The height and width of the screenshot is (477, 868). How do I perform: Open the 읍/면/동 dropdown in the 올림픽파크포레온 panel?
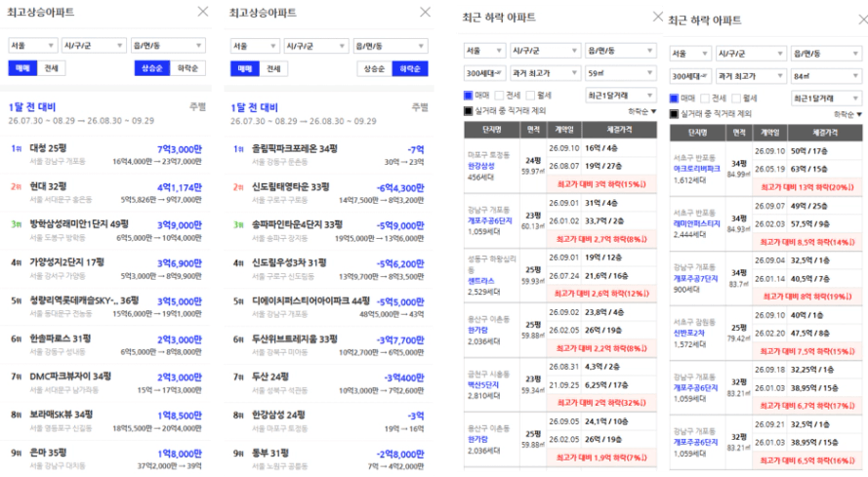coord(391,46)
